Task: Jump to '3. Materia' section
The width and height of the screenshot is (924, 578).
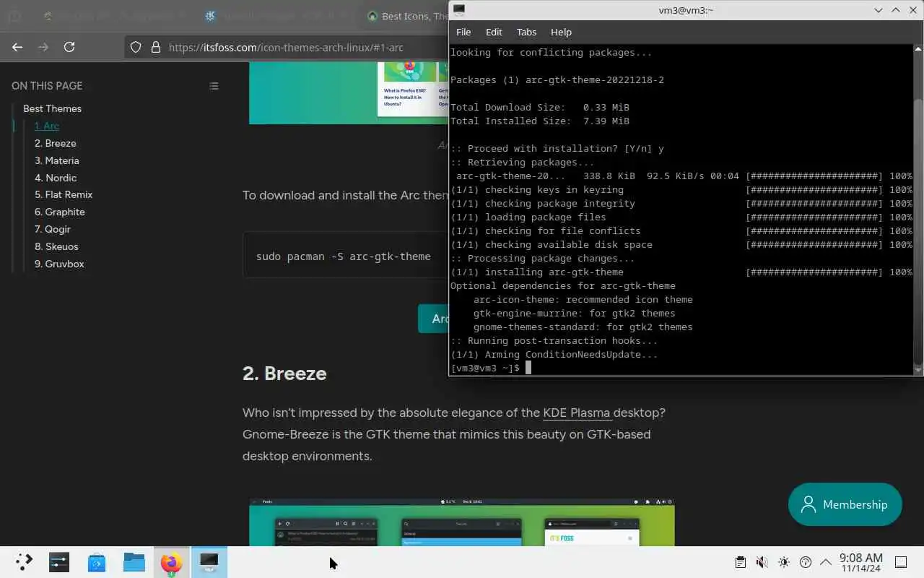Action: click(x=57, y=160)
